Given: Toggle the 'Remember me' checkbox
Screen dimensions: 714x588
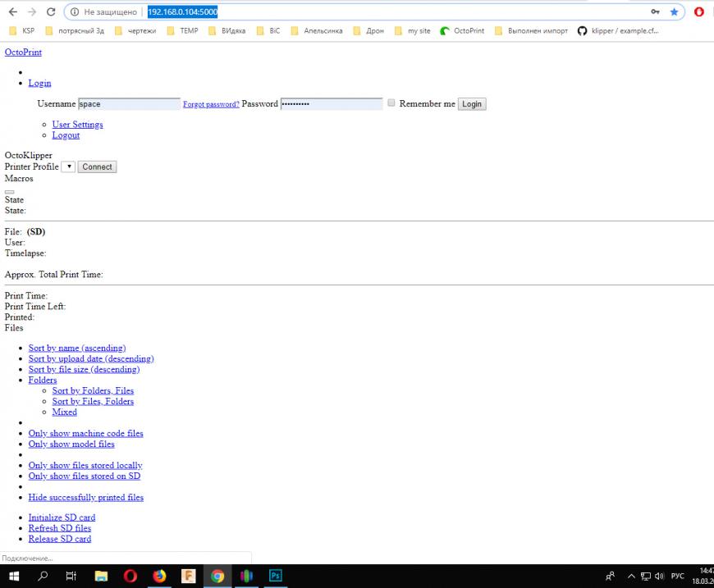Looking at the screenshot, I should (391, 103).
